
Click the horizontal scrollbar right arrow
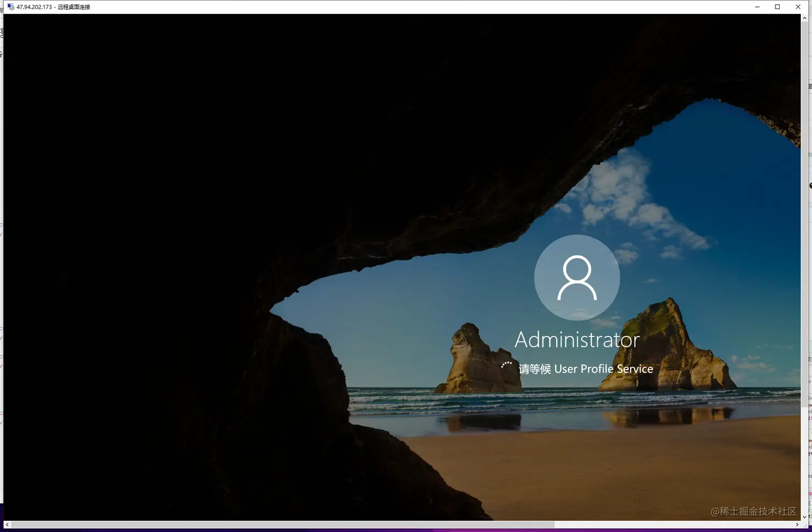797,524
